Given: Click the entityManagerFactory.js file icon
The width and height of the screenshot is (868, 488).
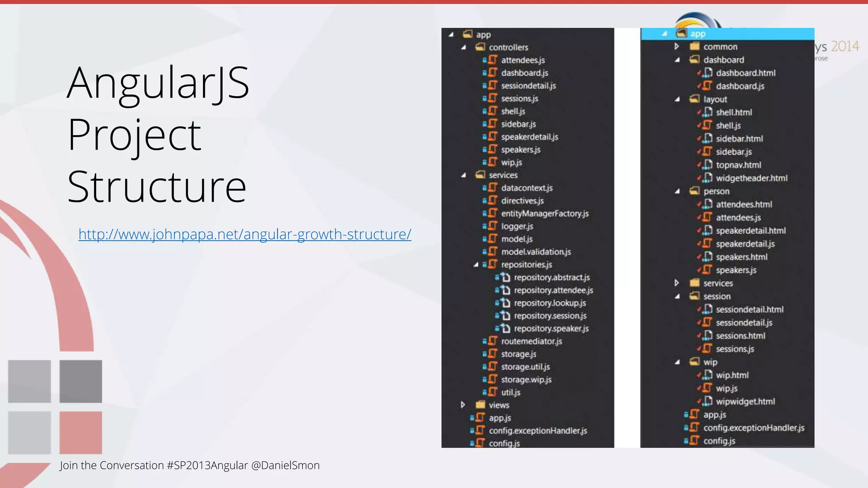Looking at the screenshot, I should coord(492,213).
